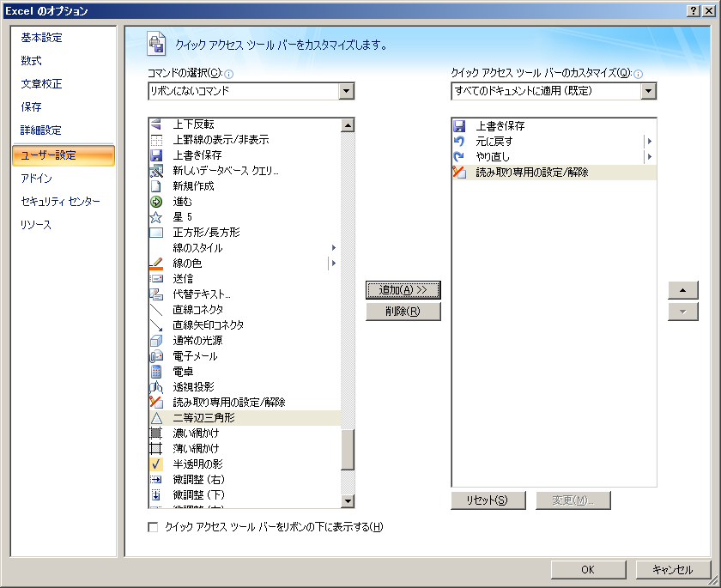The width and height of the screenshot is (721, 588).
Task: Click the 線の色 pencil icon
Action: pyautogui.click(x=156, y=264)
